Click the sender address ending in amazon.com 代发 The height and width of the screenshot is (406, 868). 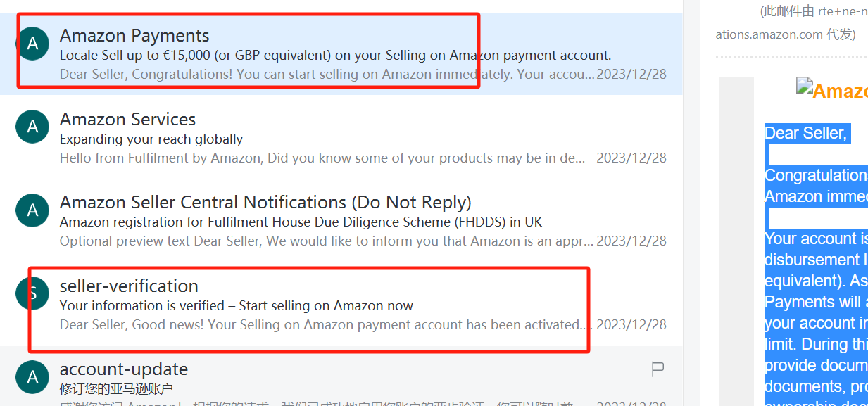tap(785, 34)
